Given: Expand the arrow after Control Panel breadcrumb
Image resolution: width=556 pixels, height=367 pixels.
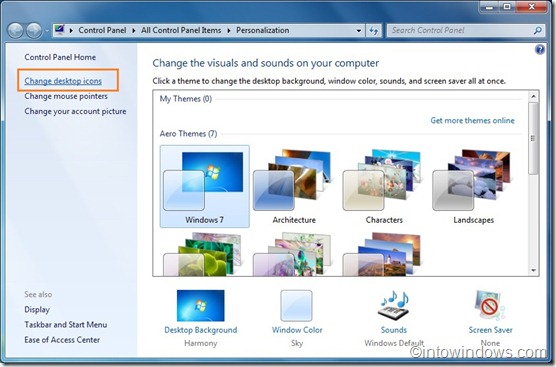Looking at the screenshot, I should point(134,30).
